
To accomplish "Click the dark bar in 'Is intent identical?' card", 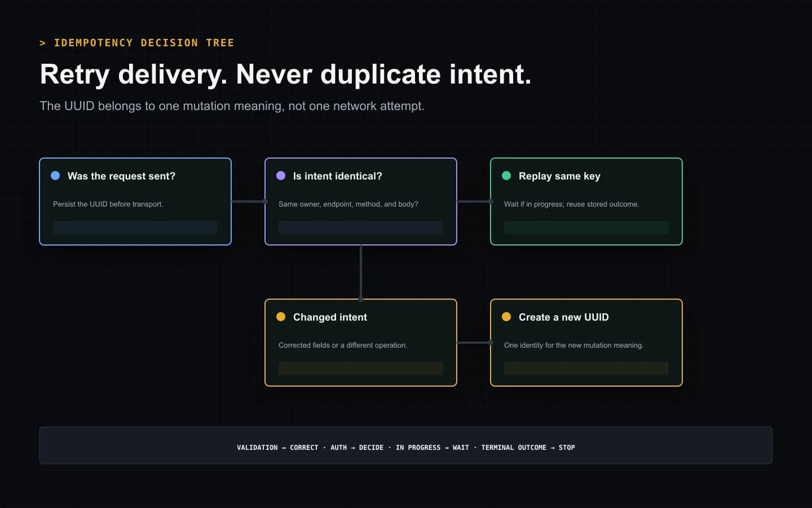I will [361, 227].
